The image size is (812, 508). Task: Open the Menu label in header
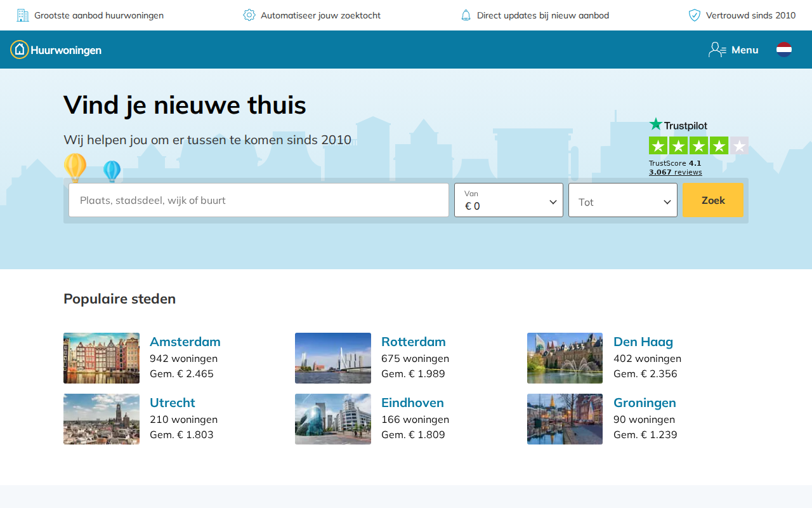[x=745, y=50]
